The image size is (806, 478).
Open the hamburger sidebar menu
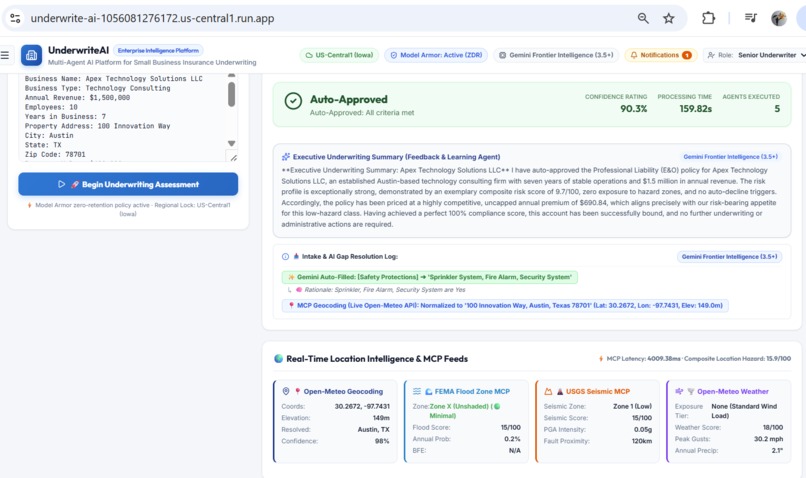tap(5, 55)
